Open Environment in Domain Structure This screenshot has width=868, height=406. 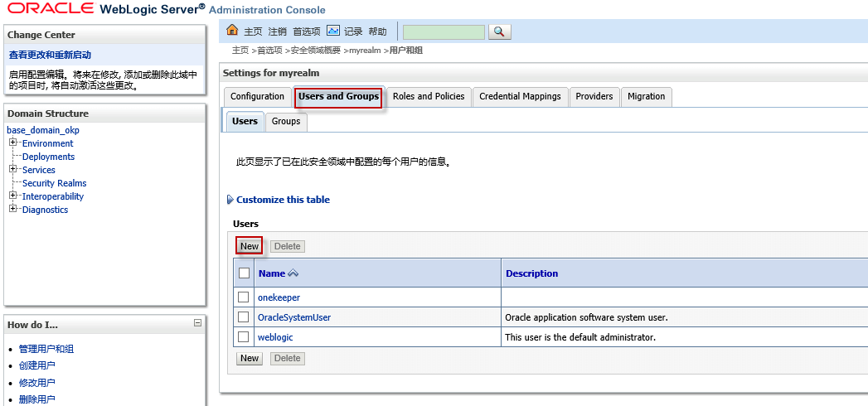[x=47, y=143]
